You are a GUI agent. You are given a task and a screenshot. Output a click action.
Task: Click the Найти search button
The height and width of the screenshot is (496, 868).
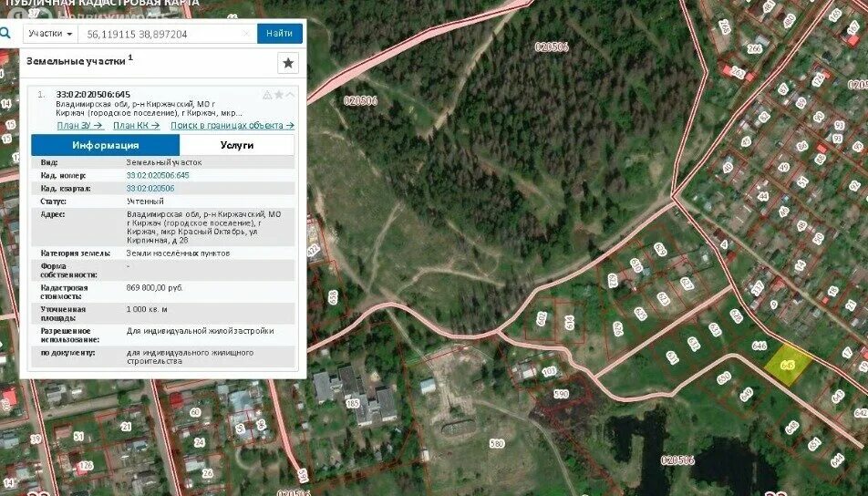coord(280,33)
